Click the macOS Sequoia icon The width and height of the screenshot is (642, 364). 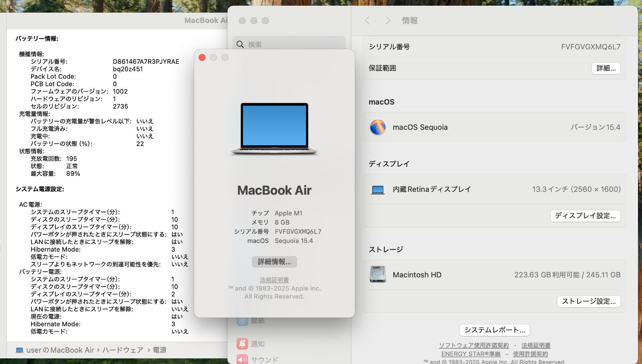coord(378,127)
